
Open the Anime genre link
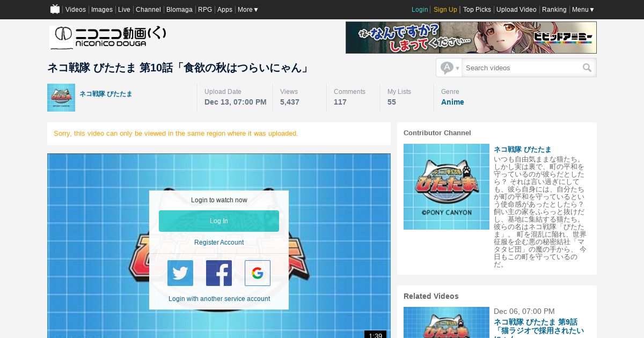click(x=452, y=102)
